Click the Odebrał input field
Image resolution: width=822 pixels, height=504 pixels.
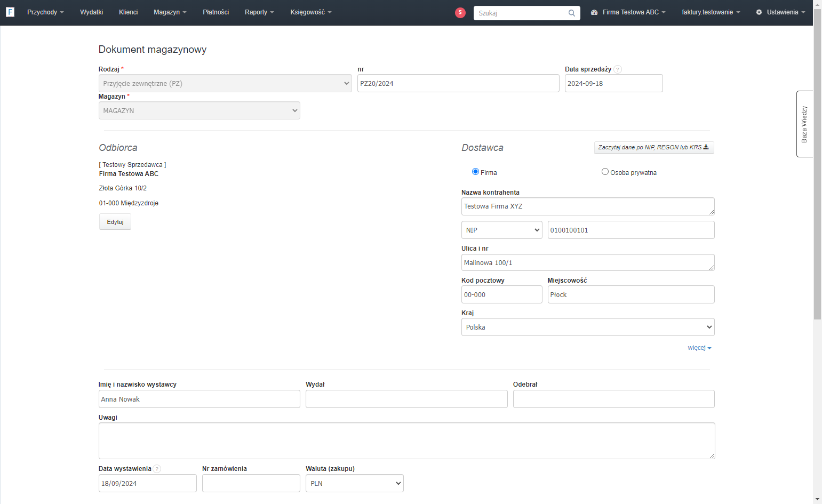pos(614,399)
